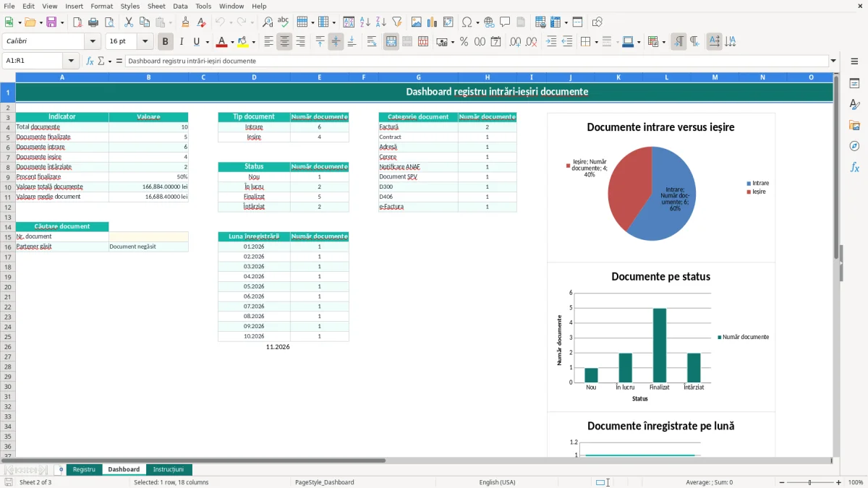Screen dimensions: 868x488
Task: Switch to the Registru sheet tab
Action: click(84, 470)
